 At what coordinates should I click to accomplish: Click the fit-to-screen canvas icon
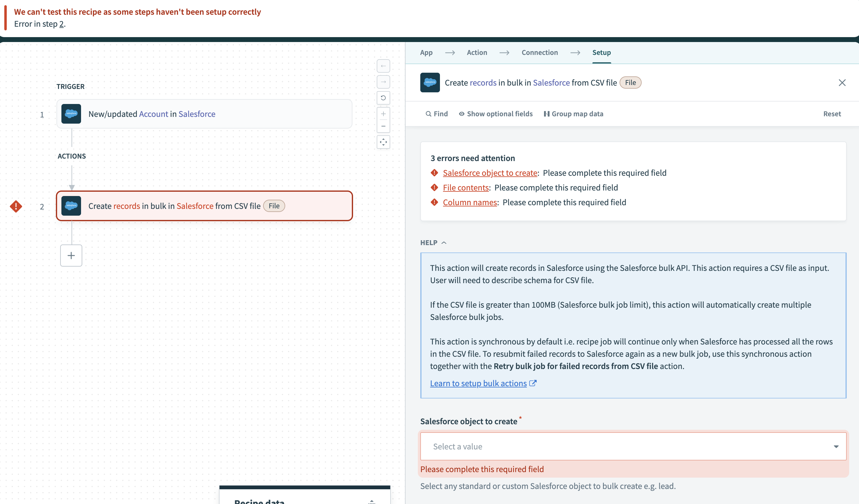tap(383, 142)
